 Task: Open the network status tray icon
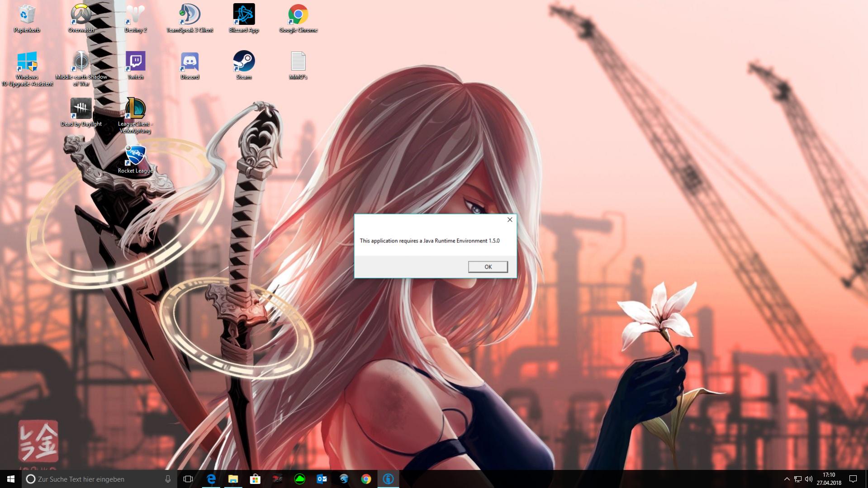tap(798, 479)
